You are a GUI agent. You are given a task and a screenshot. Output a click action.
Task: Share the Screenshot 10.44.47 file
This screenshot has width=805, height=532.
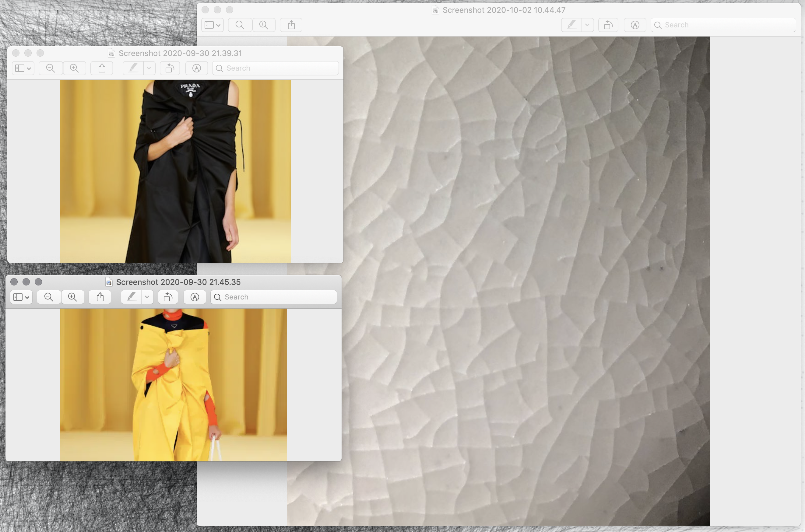click(291, 25)
